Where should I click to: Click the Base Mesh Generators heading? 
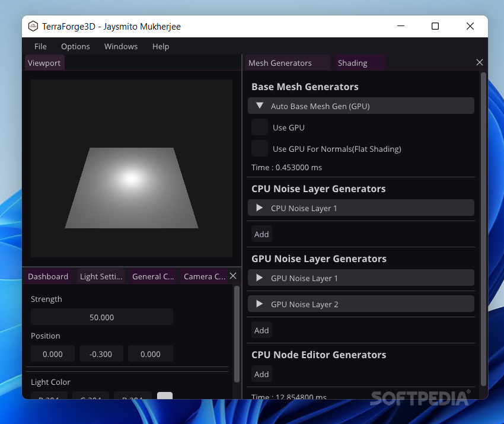pos(305,87)
